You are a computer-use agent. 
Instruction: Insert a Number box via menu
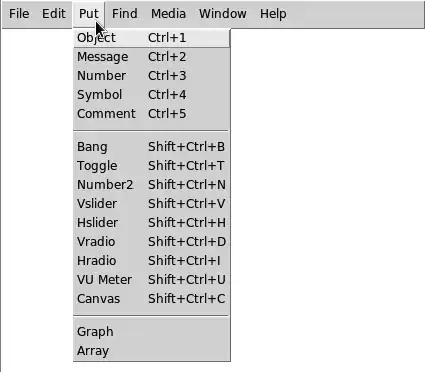click(x=152, y=76)
